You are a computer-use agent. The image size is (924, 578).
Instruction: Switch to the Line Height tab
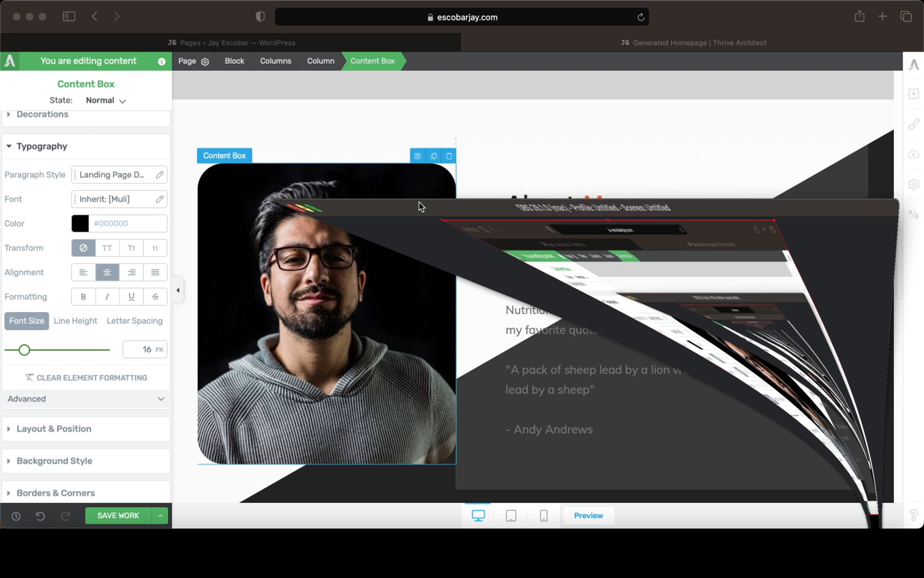click(x=75, y=321)
